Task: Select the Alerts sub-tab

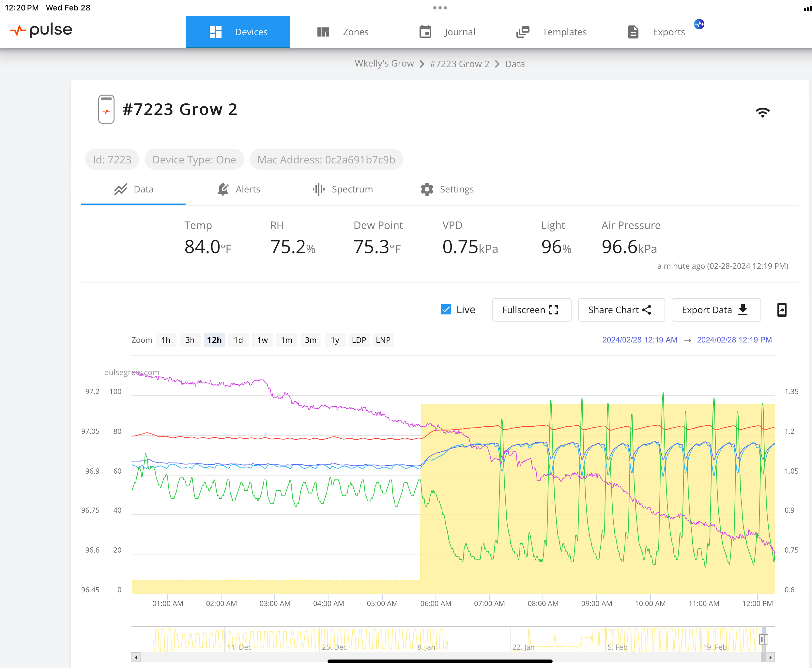Action: click(x=238, y=189)
